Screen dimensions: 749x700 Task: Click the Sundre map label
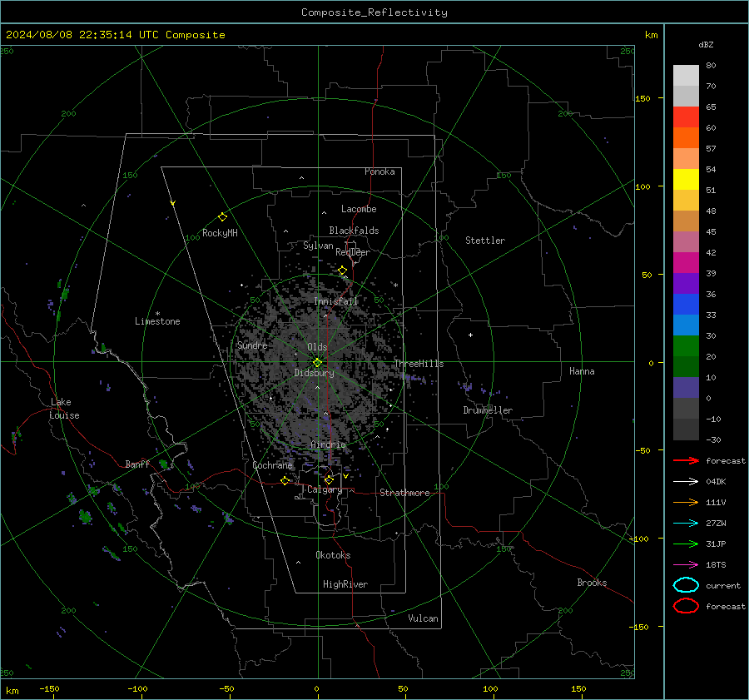click(252, 345)
